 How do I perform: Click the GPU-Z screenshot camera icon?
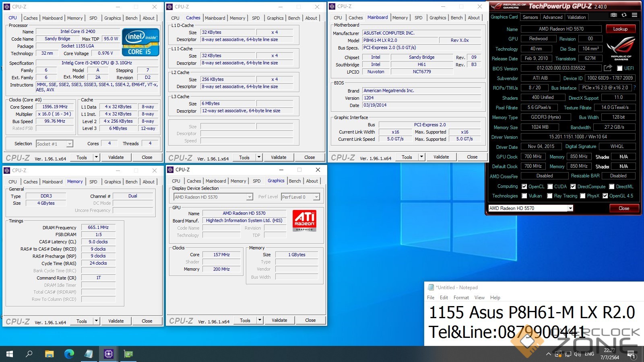tap(613, 15)
